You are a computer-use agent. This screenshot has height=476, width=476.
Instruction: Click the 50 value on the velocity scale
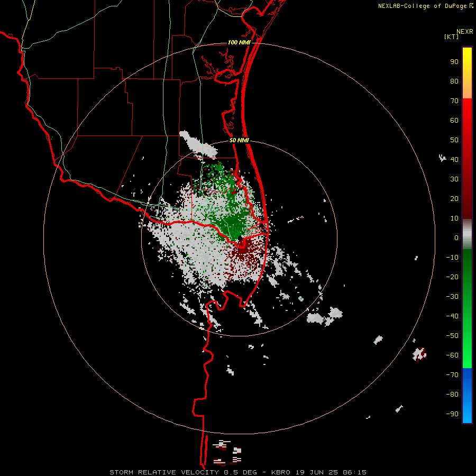(x=454, y=140)
